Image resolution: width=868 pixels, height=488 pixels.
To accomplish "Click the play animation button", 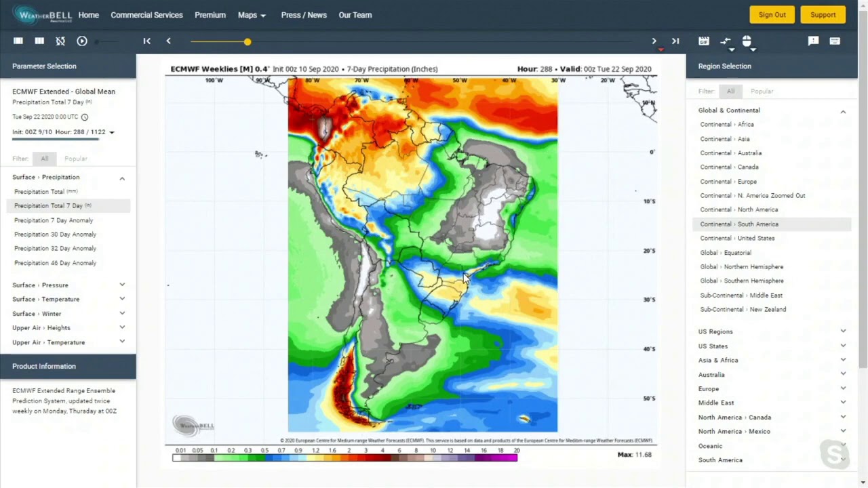I will (82, 41).
